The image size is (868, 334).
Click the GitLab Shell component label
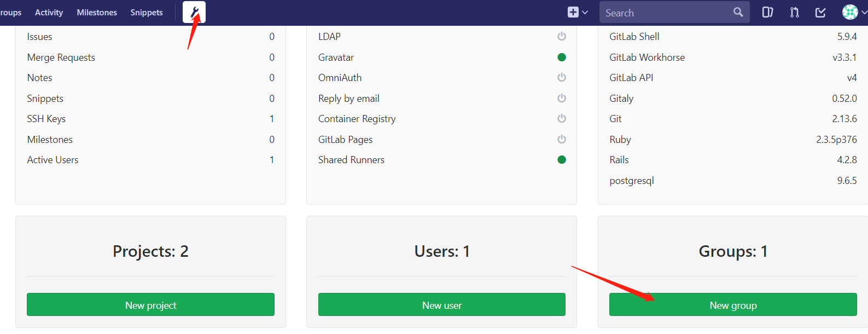634,37
